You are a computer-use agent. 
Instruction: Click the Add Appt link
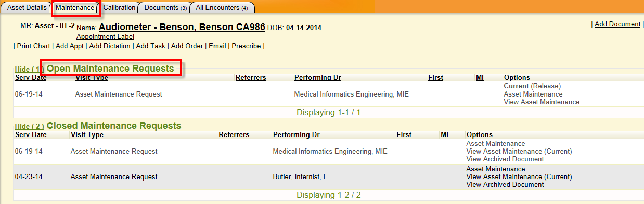pos(69,46)
